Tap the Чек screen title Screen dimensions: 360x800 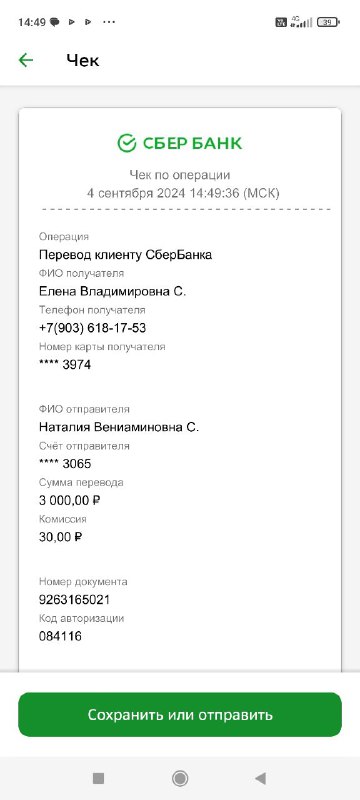83,60
